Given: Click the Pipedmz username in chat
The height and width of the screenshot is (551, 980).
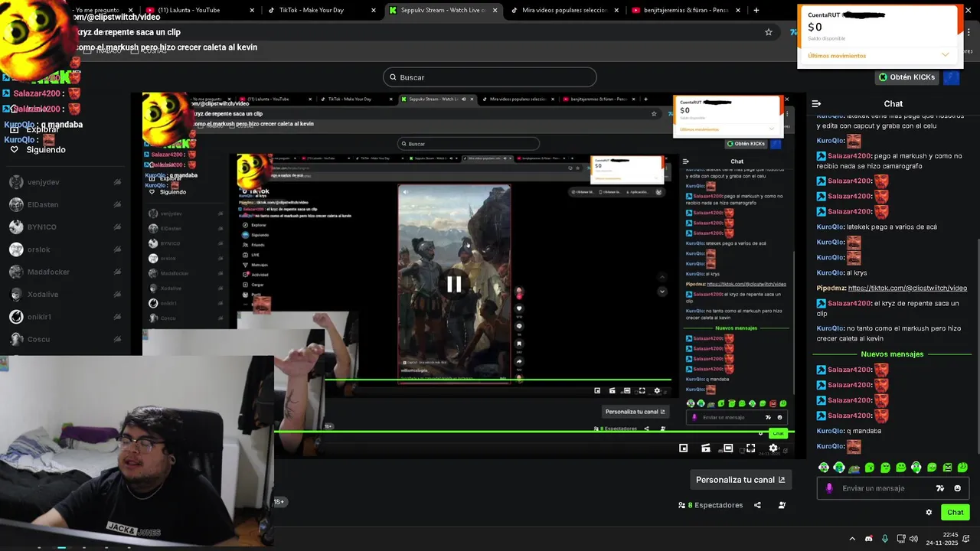Looking at the screenshot, I should pos(831,288).
